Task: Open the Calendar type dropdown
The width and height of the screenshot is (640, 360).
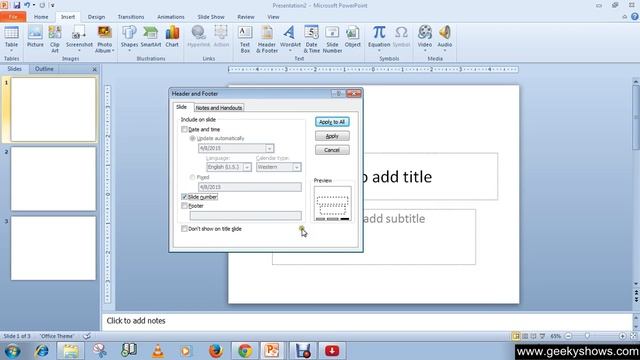Action: click(x=297, y=167)
